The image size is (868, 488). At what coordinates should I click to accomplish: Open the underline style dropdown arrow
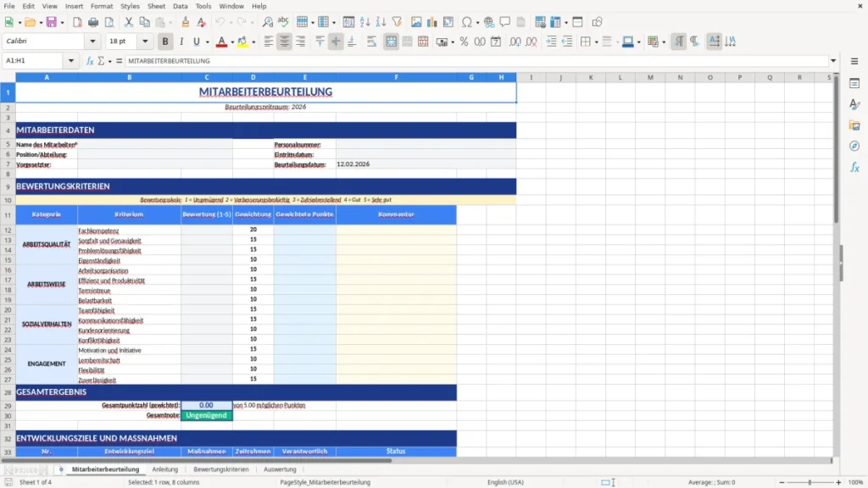click(x=207, y=42)
